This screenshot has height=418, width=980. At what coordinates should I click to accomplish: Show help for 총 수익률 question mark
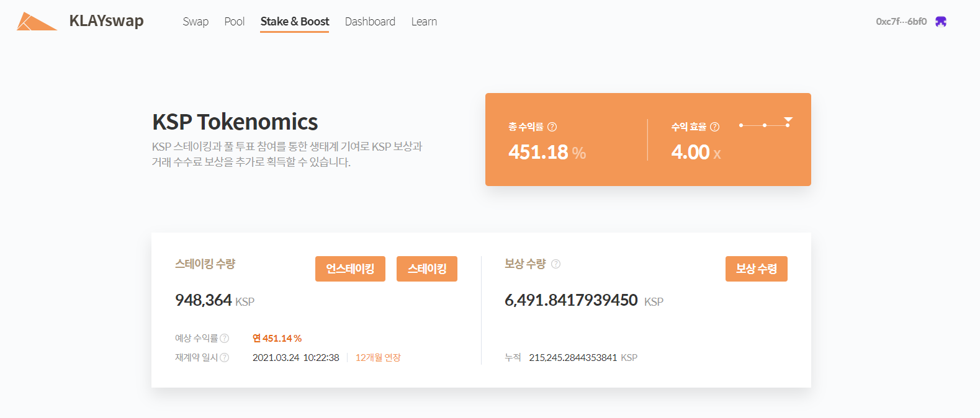point(552,127)
